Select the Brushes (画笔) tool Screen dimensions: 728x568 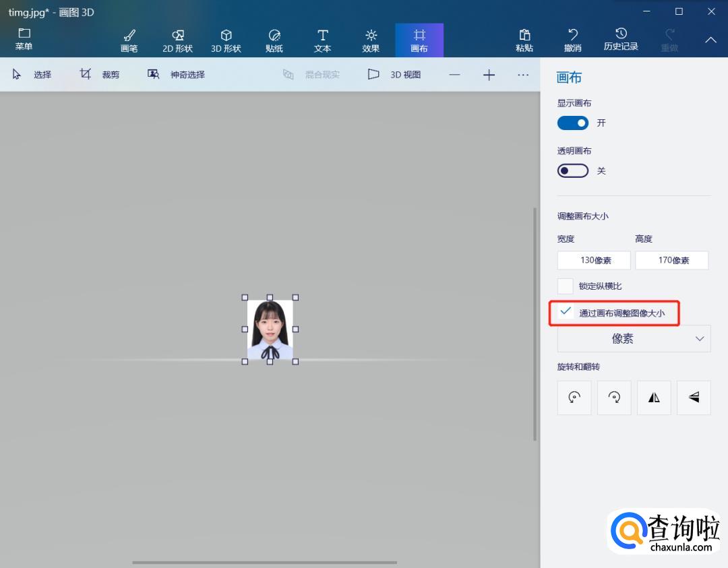pyautogui.click(x=129, y=40)
